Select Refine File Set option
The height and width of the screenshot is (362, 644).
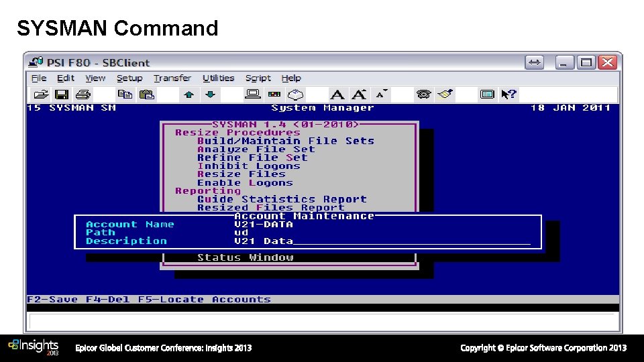point(252,158)
